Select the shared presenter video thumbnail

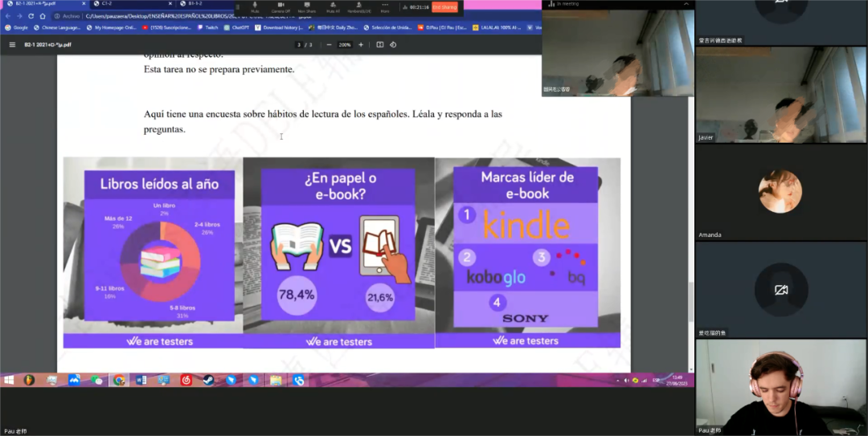(x=618, y=52)
